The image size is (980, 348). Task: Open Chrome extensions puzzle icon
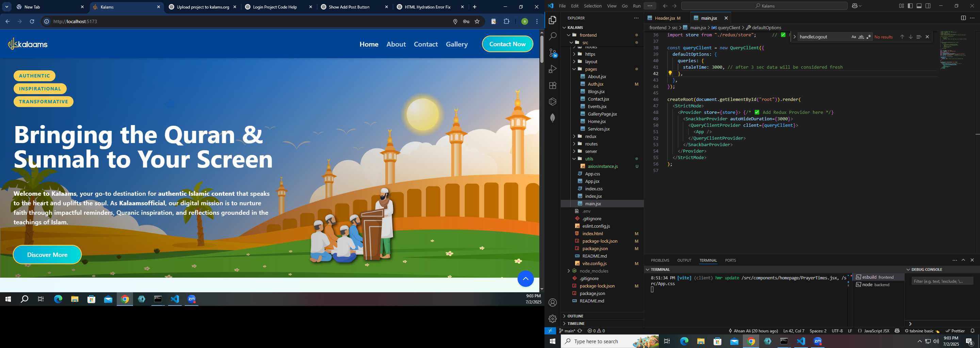(506, 22)
